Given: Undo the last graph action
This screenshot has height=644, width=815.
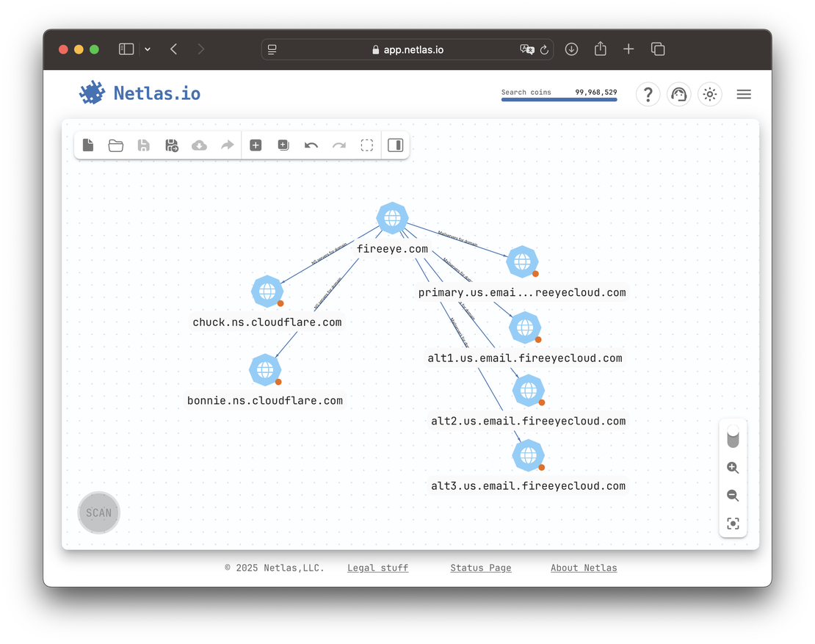Looking at the screenshot, I should click(x=311, y=145).
